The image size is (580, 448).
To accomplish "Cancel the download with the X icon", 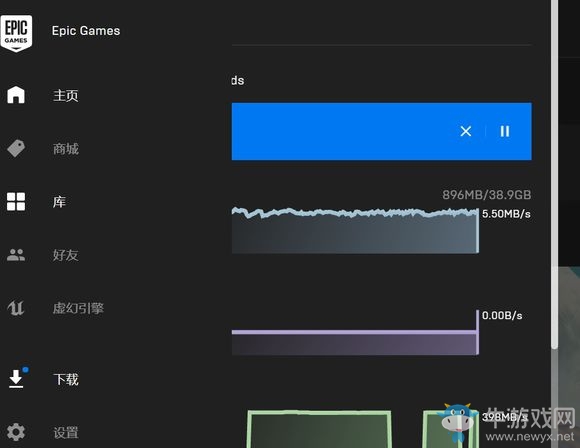I will point(466,131).
